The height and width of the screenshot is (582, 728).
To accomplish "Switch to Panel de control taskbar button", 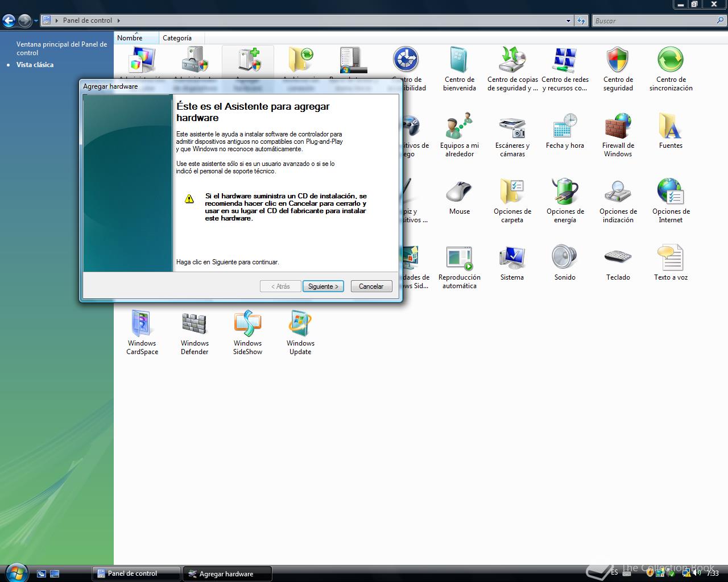I will pyautogui.click(x=136, y=573).
